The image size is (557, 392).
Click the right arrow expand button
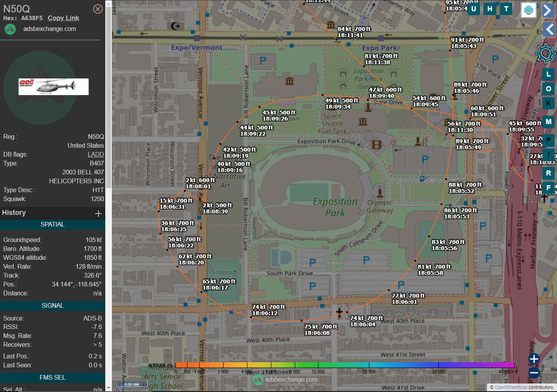pyautogui.click(x=548, y=10)
